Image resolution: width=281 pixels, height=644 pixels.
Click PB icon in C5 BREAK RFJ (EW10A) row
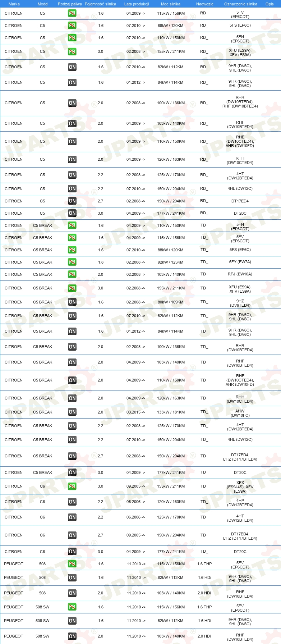pos(72,274)
